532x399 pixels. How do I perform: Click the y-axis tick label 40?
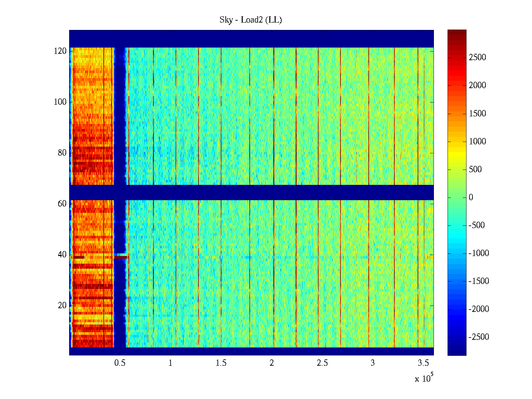pyautogui.click(x=62, y=255)
